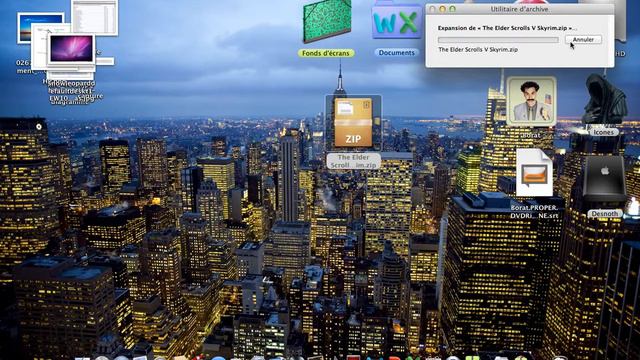Click the Skyrim archive expansion progress bar

click(x=498, y=40)
